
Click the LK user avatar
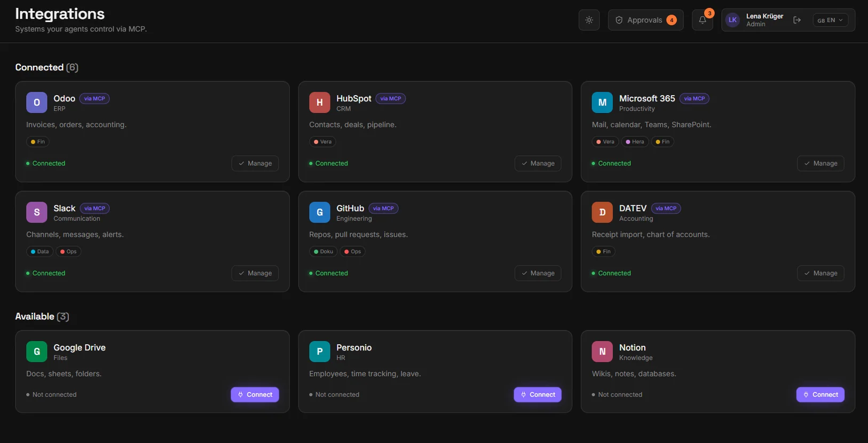pos(732,20)
